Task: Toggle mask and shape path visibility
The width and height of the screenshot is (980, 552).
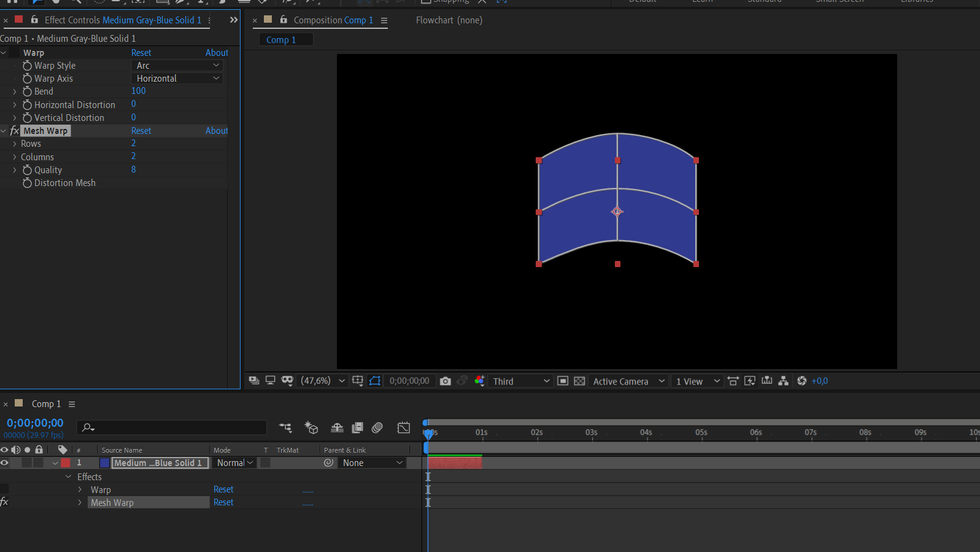Action: point(375,381)
